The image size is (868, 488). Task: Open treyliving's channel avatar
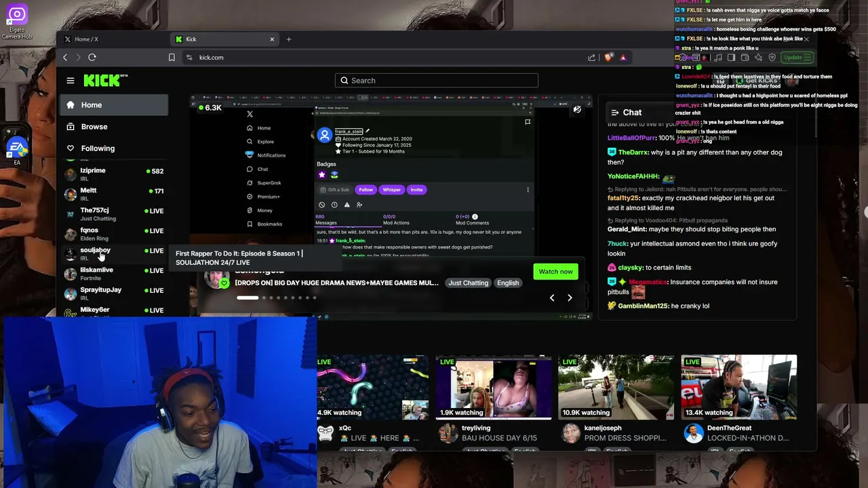tap(448, 433)
